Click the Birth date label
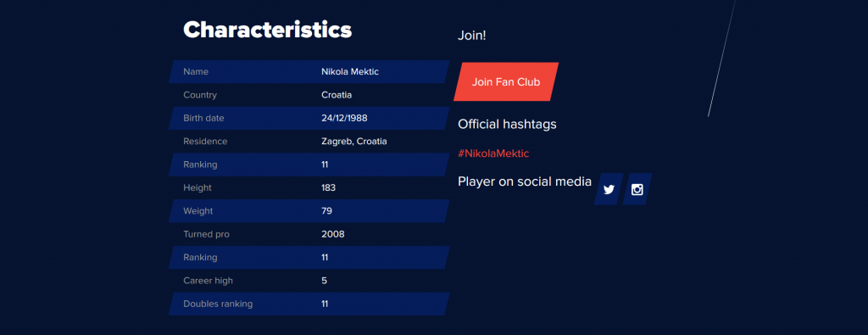This screenshot has width=868, height=335. 203,119
